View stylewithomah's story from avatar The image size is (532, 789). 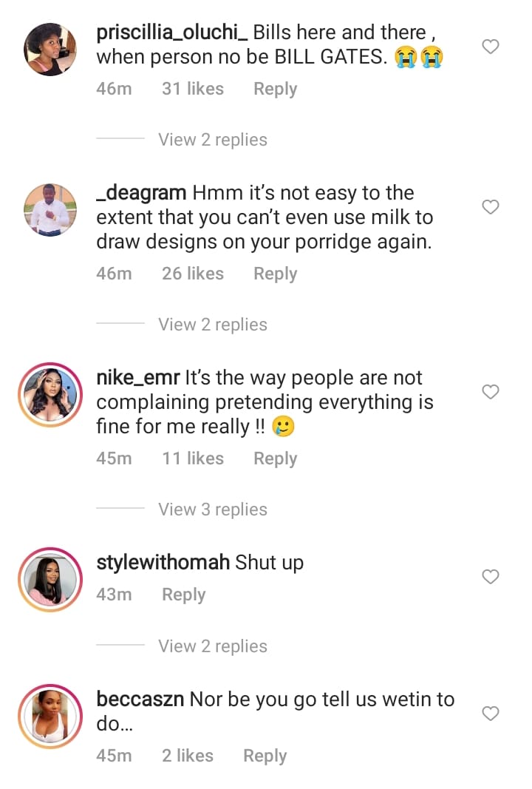point(50,580)
